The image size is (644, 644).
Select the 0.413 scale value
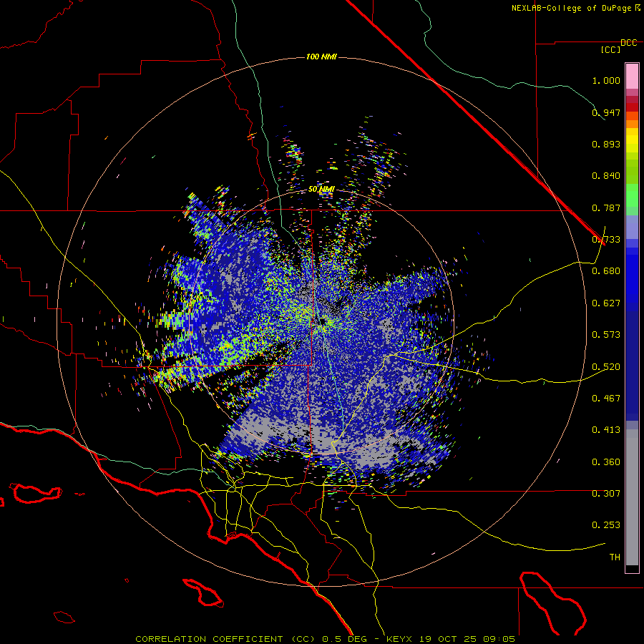point(606,430)
